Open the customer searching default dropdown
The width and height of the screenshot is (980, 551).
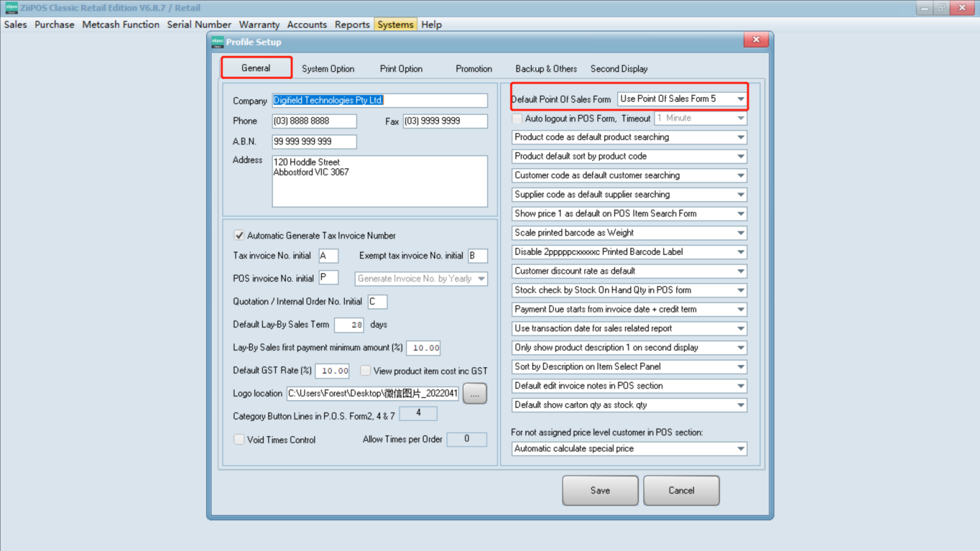point(739,175)
